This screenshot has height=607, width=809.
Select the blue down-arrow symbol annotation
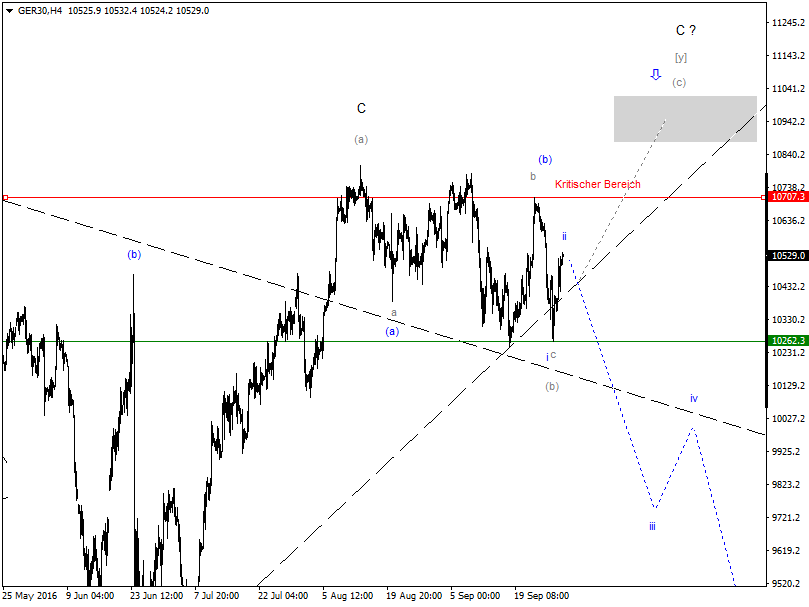tap(656, 76)
